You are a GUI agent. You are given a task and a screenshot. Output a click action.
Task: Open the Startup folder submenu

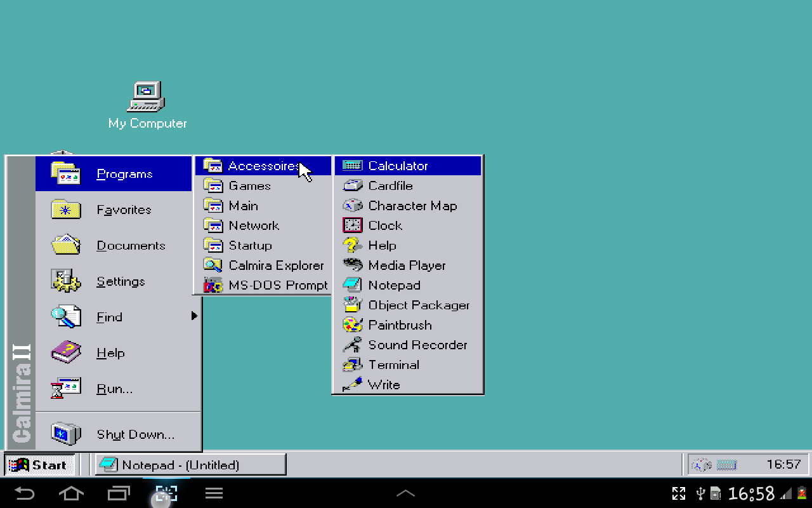point(250,246)
